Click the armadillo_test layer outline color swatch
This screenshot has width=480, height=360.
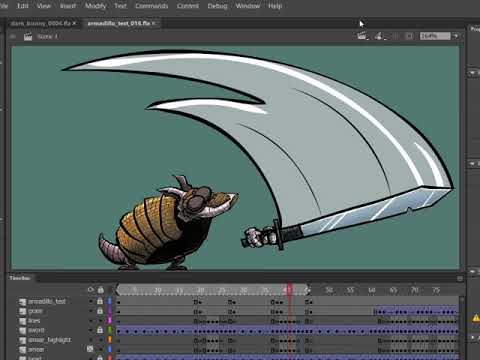coord(109,301)
